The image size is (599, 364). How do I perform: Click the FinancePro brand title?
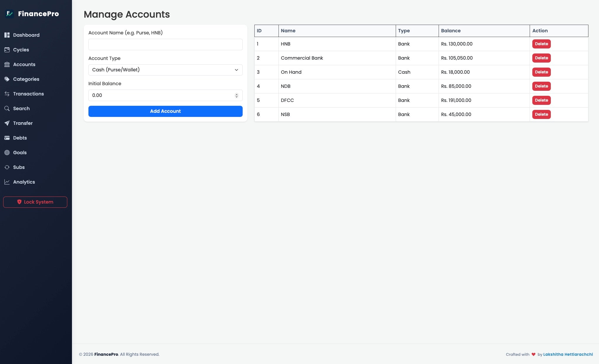click(38, 14)
